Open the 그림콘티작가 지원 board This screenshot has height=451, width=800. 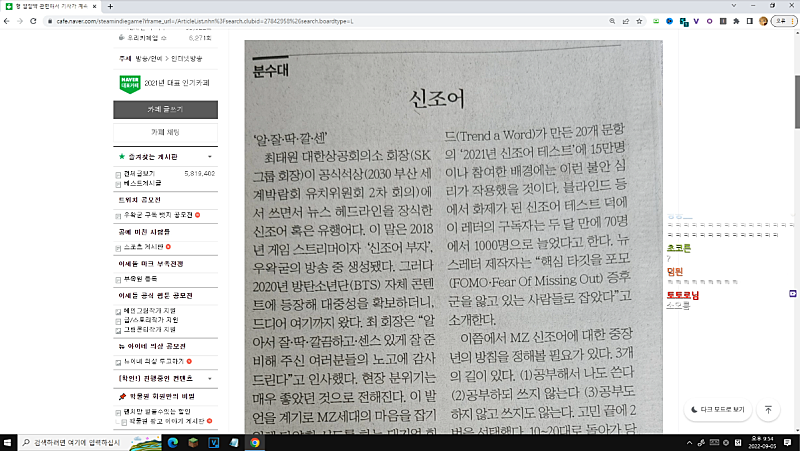click(x=150, y=330)
